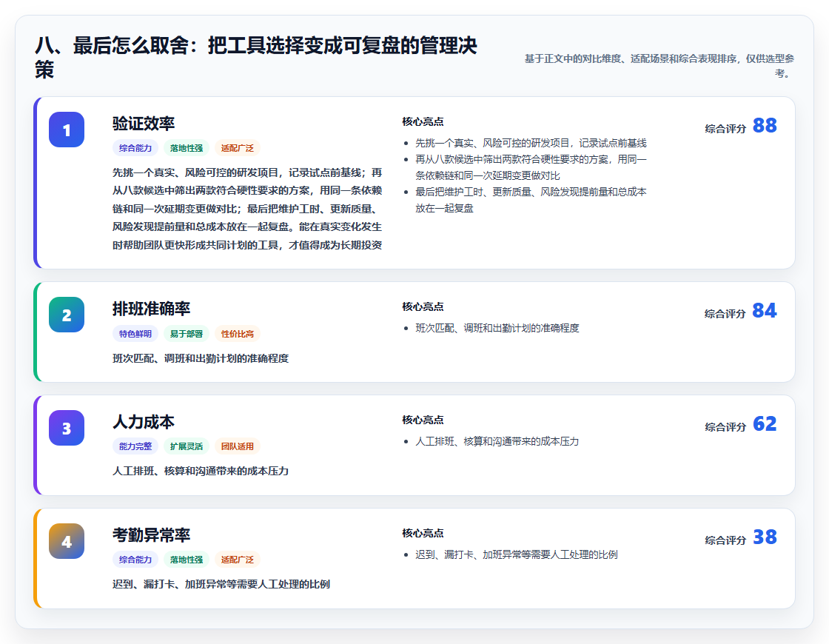This screenshot has width=829, height=644.
Task: Click the page heading 八、最后怎么取舍
Action: pos(256,57)
